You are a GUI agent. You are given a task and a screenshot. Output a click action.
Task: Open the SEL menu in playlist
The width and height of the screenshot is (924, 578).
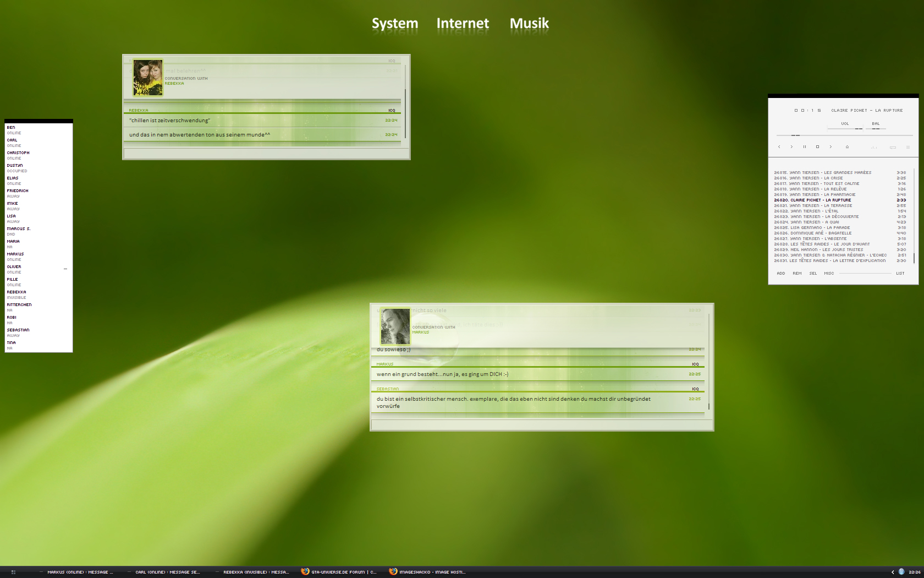[x=813, y=274]
